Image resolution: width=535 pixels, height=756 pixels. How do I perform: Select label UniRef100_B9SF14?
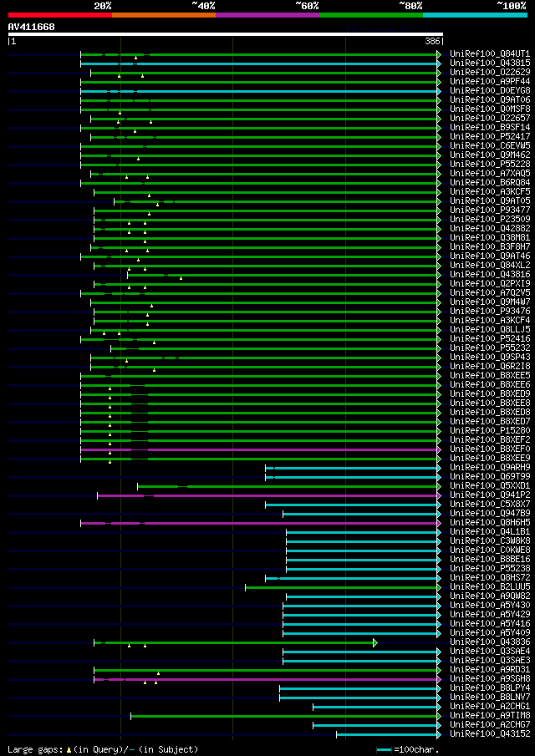coord(490,127)
